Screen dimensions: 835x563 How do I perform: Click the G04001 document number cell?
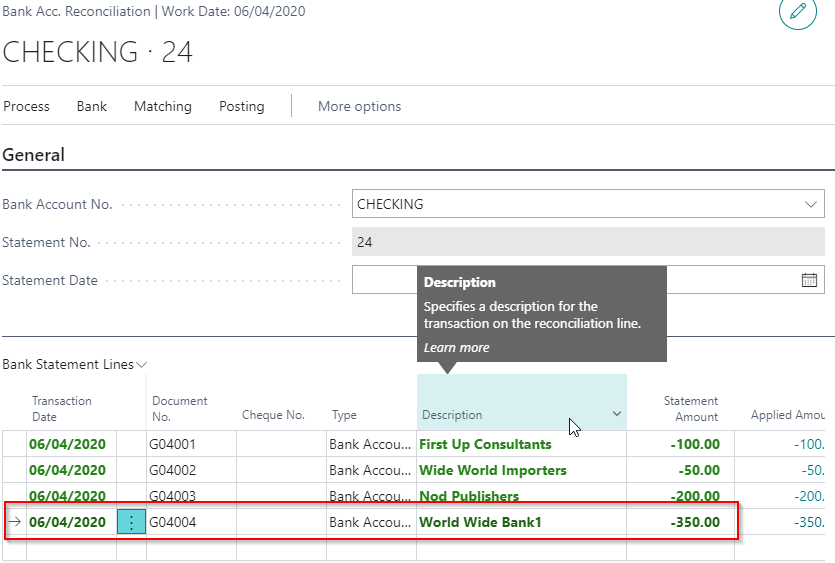pyautogui.click(x=173, y=444)
